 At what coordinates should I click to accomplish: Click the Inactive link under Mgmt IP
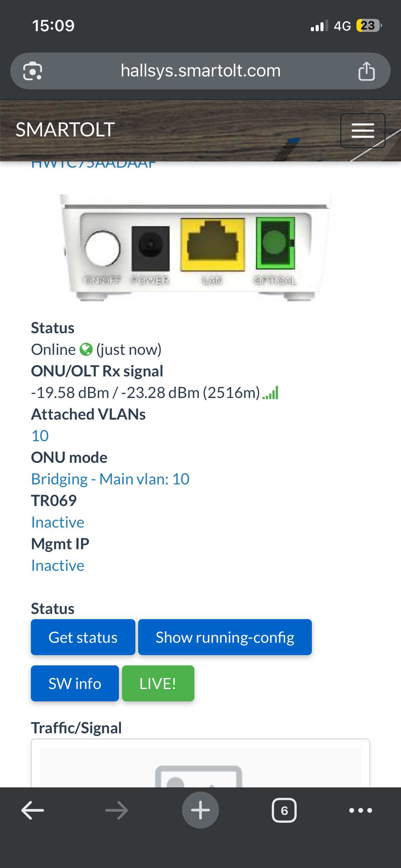pos(58,566)
